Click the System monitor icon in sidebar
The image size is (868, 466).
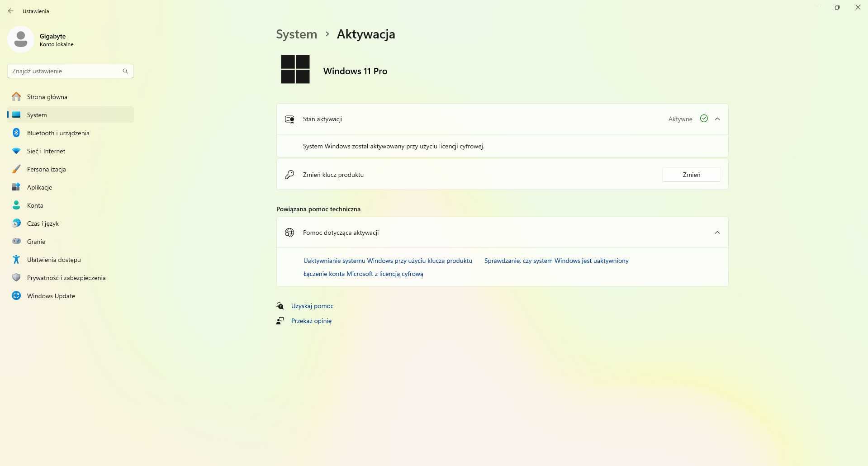(x=16, y=114)
